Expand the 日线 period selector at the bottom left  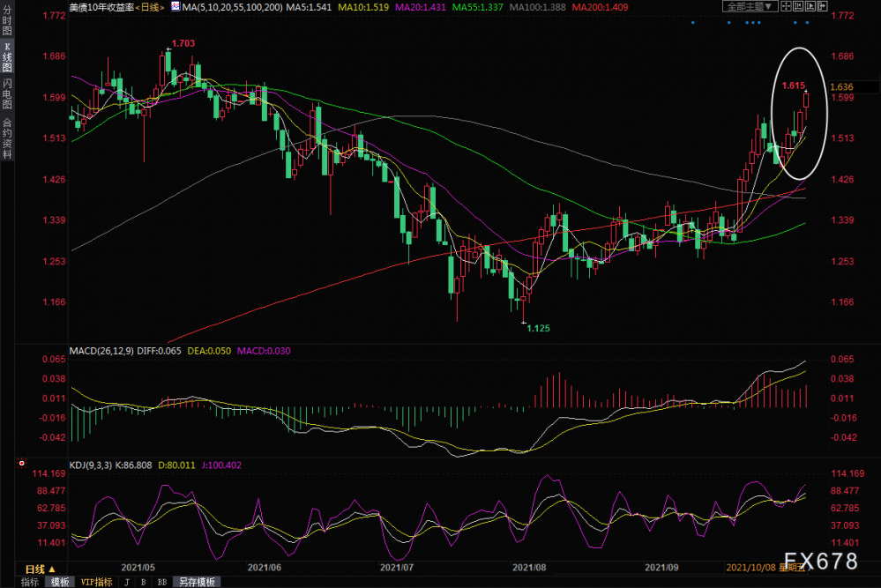point(41,569)
